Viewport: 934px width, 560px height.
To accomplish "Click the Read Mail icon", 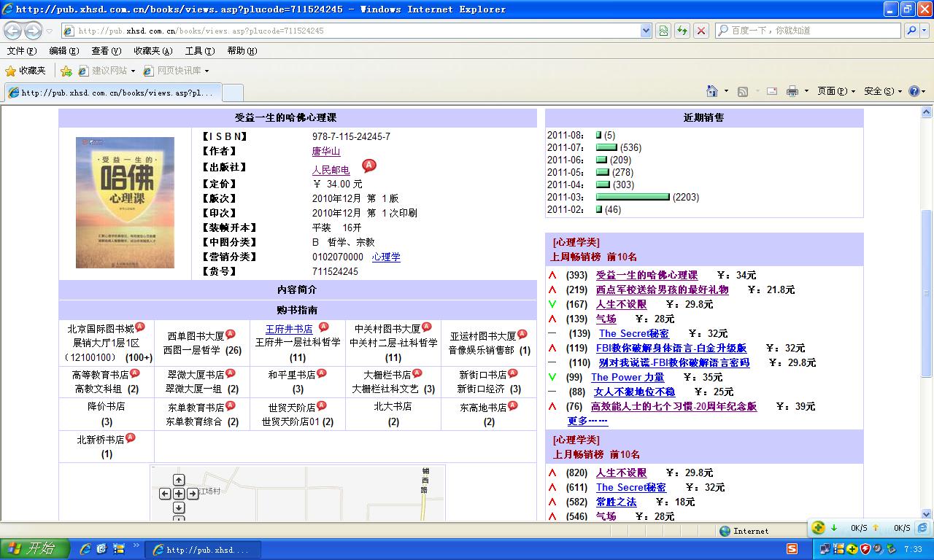I will point(772,91).
